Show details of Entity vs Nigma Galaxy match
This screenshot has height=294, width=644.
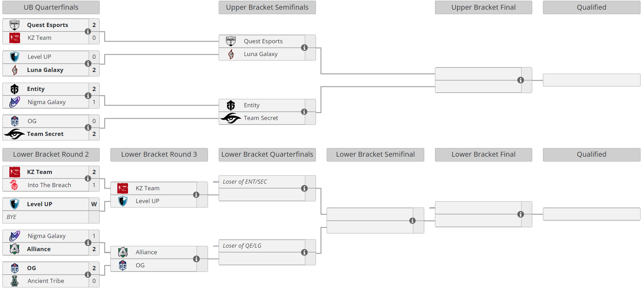coord(88,95)
